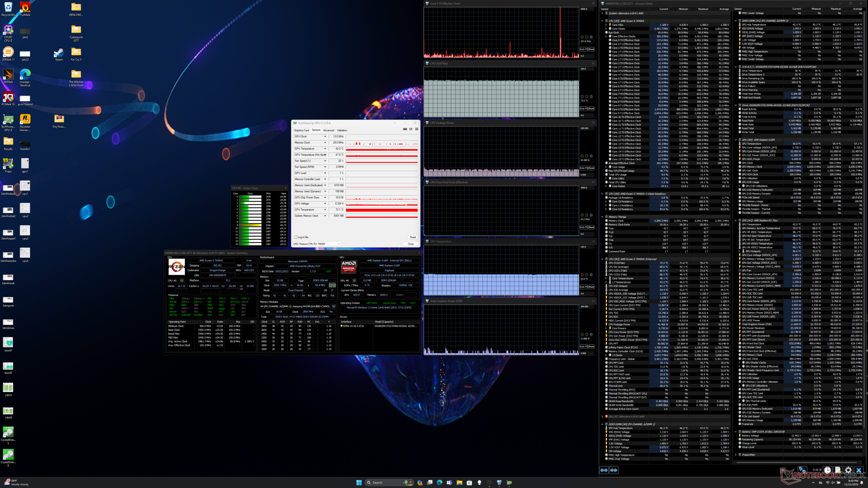The width and height of the screenshot is (868, 488).
Task: Click the Reset button in GPU-Z
Action: 412,237
